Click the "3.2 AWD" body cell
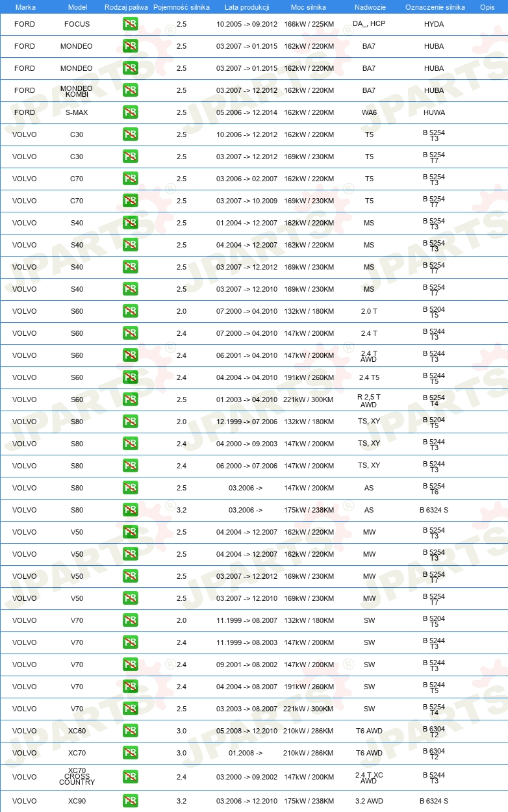This screenshot has width=508, height=812. (x=369, y=801)
